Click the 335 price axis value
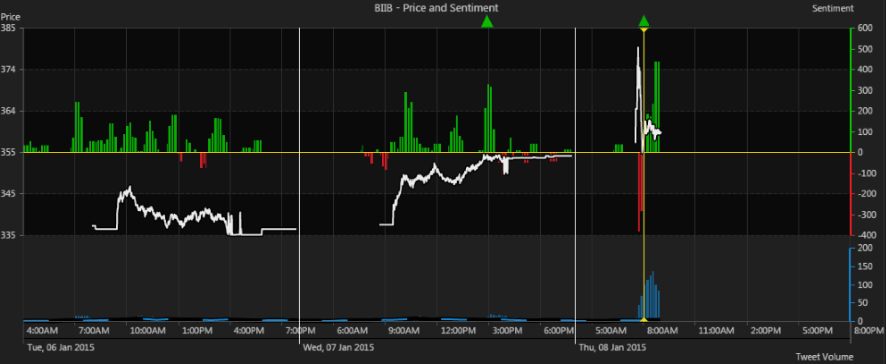The height and width of the screenshot is (364, 886). [8, 235]
